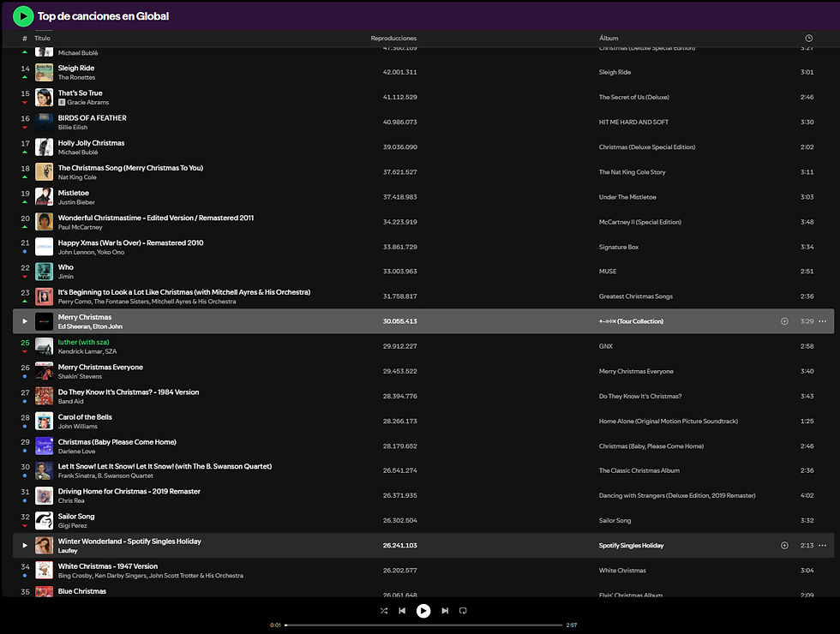Open That's So True cover thumbnail

pyautogui.click(x=44, y=97)
